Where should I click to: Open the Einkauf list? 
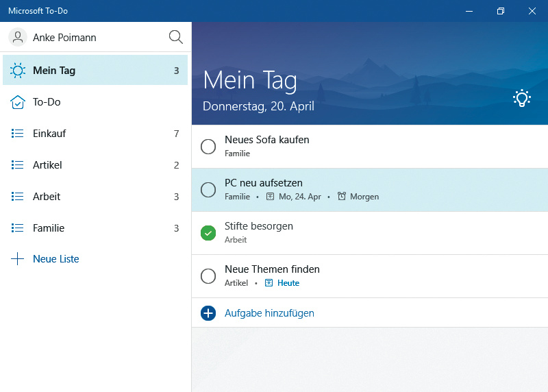point(95,134)
